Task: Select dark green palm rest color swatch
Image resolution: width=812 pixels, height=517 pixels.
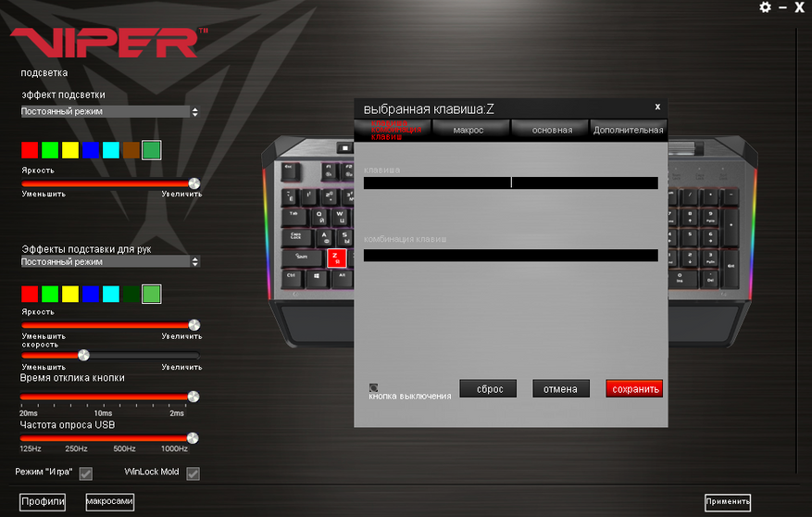Action: pyautogui.click(x=131, y=294)
